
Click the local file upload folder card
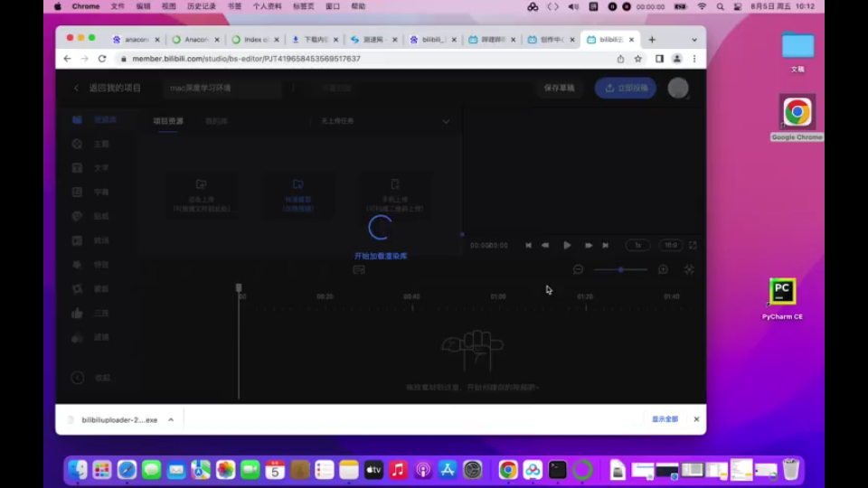(202, 195)
